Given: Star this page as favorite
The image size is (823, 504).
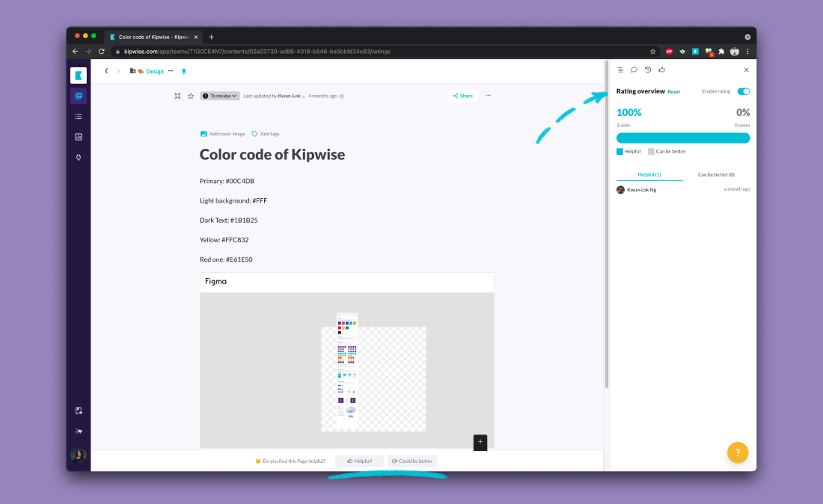Looking at the screenshot, I should [x=191, y=96].
